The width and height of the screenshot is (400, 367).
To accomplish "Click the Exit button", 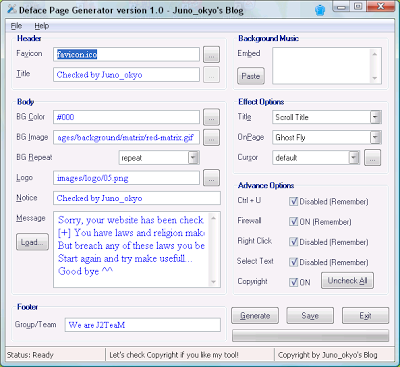I will (x=365, y=315).
